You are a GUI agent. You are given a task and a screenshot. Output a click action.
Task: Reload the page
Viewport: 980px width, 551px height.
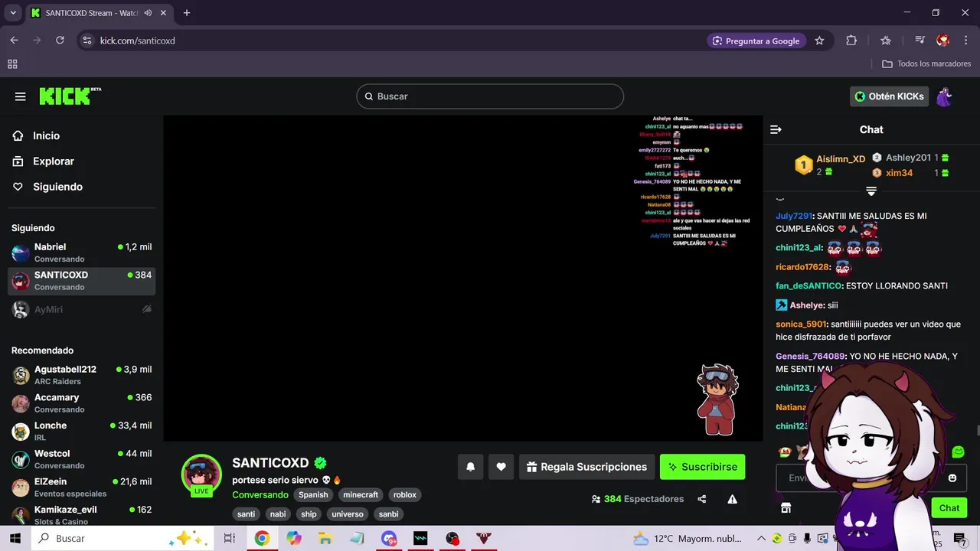[60, 41]
